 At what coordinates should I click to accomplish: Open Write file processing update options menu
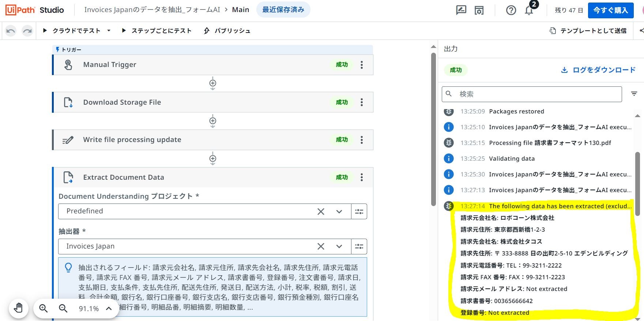point(362,140)
